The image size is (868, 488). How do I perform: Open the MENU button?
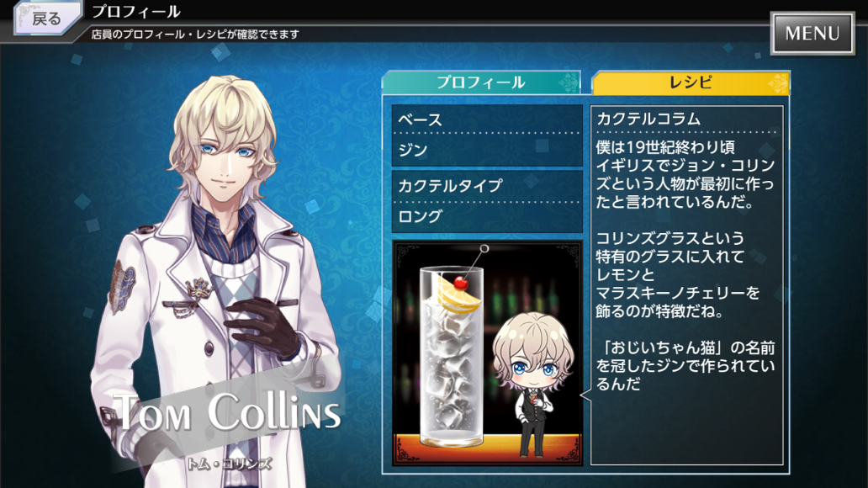[x=812, y=34]
